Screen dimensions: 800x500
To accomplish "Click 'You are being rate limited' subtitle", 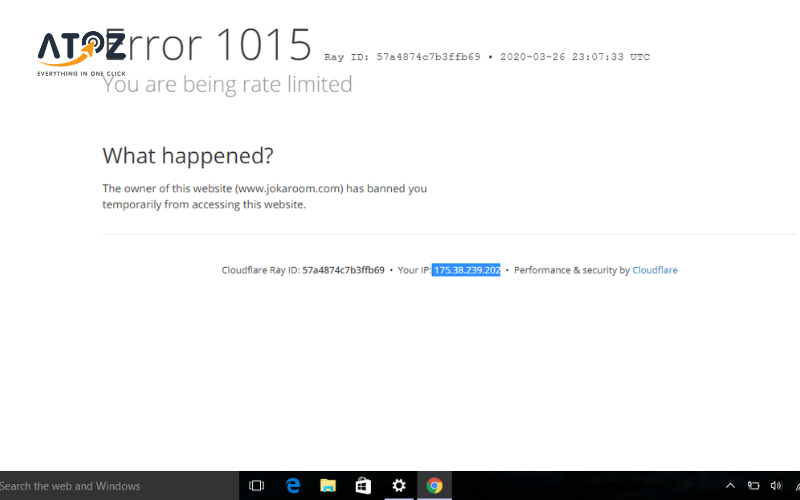I will (x=227, y=85).
